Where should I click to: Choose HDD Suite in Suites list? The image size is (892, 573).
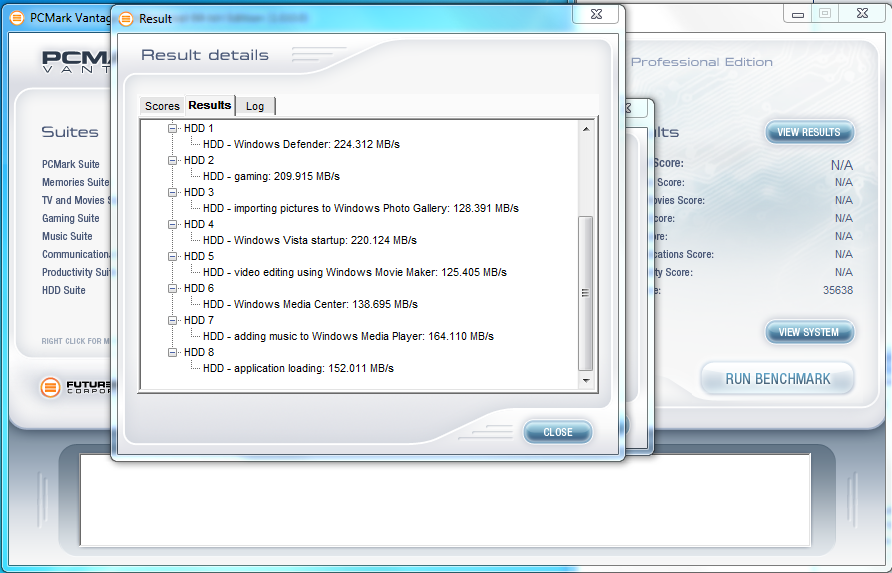(x=64, y=290)
